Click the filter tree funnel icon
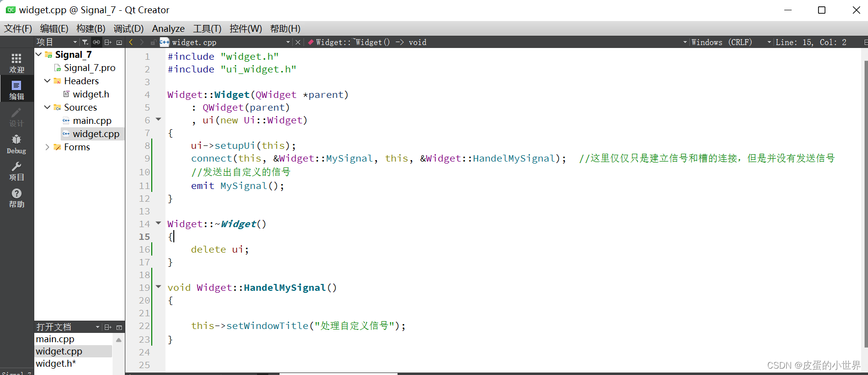Screen dimensions: 868x375 pyautogui.click(x=85, y=42)
